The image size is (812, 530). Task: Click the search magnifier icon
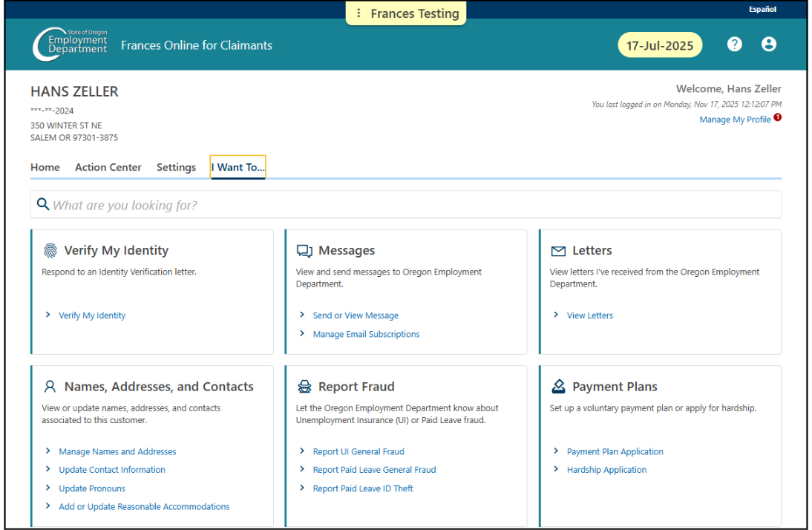tap(43, 204)
